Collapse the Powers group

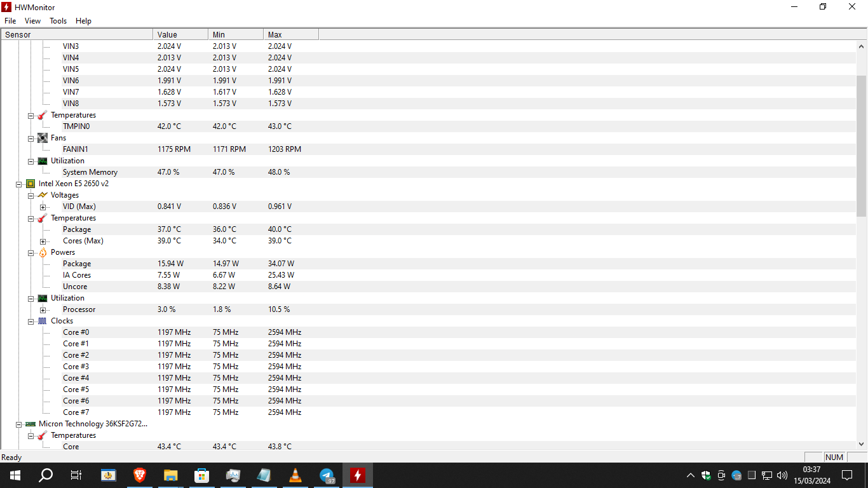coord(31,253)
